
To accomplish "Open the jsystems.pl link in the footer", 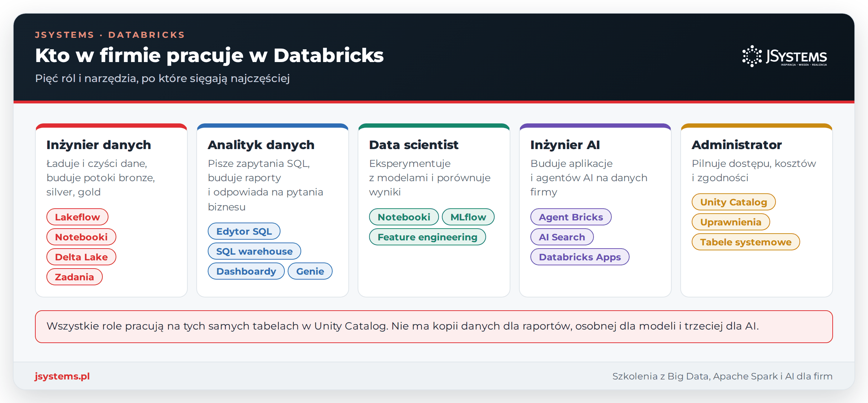I will (x=62, y=376).
